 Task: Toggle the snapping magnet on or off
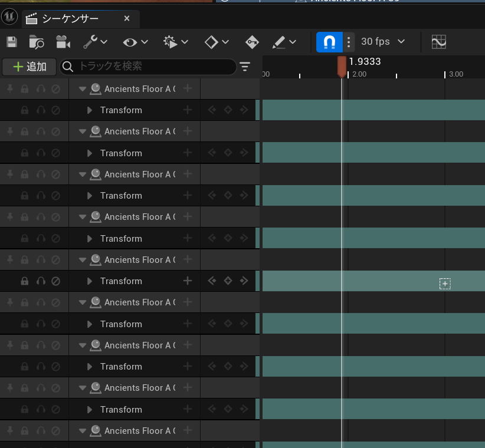pos(330,42)
